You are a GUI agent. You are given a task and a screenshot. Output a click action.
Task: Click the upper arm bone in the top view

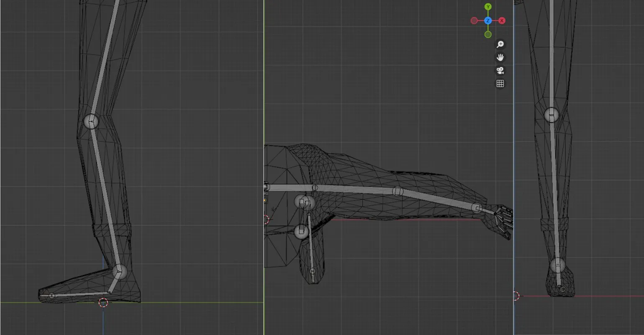coord(355,189)
